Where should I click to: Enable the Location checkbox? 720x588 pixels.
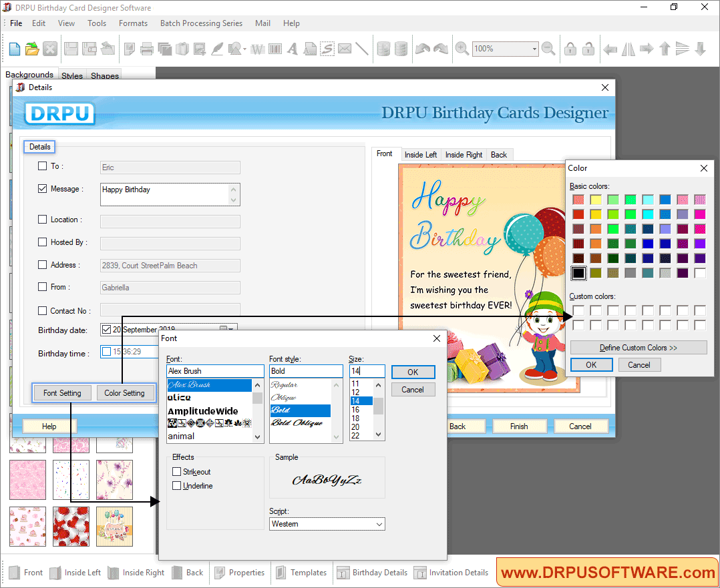click(42, 220)
